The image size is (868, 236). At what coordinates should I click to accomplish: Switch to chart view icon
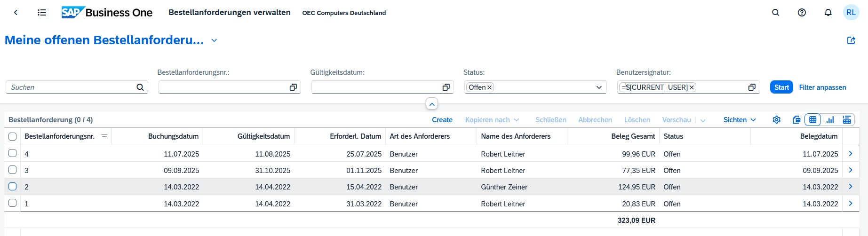pos(830,120)
